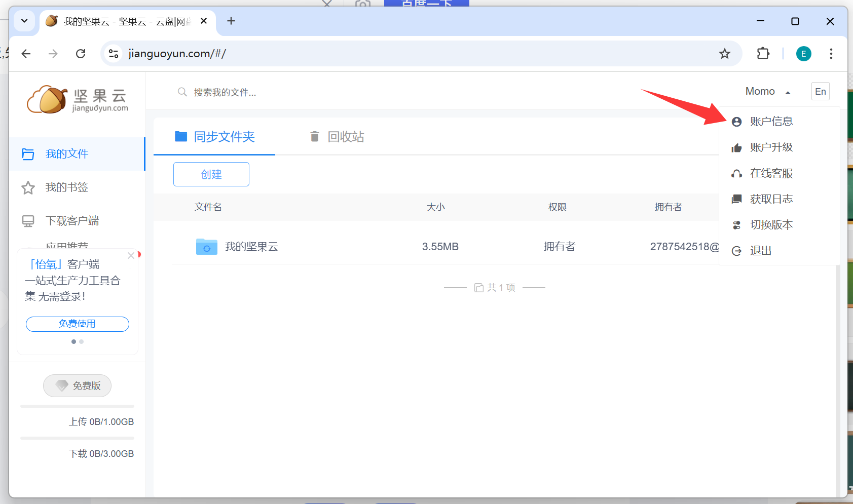The height and width of the screenshot is (504, 853).
Task: Open 下载客户端 in the sidebar
Action: click(x=72, y=221)
